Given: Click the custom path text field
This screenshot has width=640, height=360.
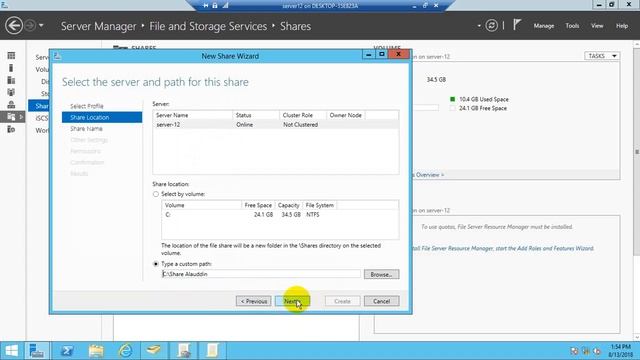Looking at the screenshot, I should coord(261,274).
